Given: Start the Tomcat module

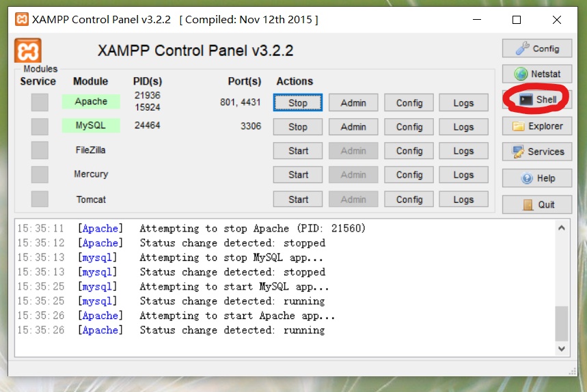Looking at the screenshot, I should point(298,199).
